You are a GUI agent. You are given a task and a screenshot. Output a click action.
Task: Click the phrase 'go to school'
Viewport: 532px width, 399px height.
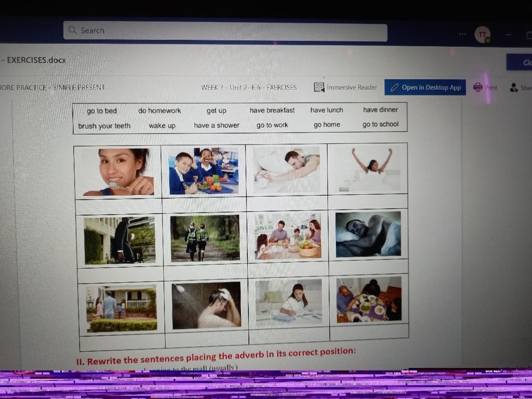(x=380, y=124)
